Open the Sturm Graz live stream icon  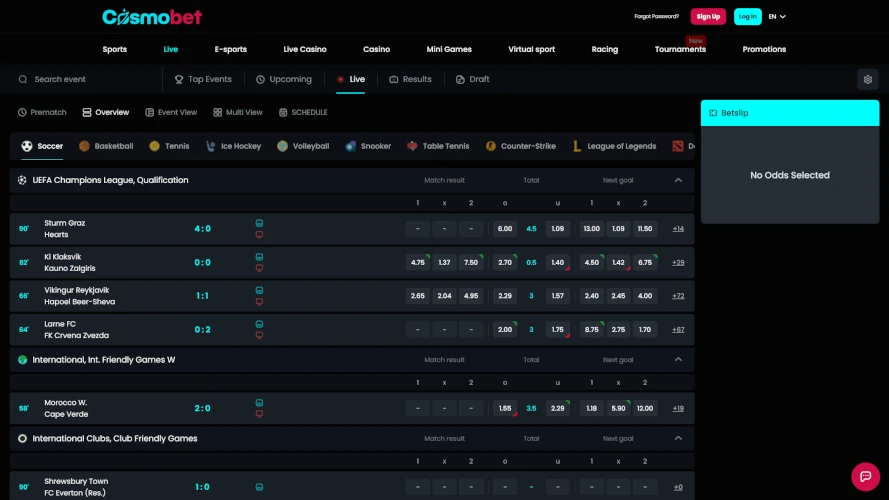(259, 235)
